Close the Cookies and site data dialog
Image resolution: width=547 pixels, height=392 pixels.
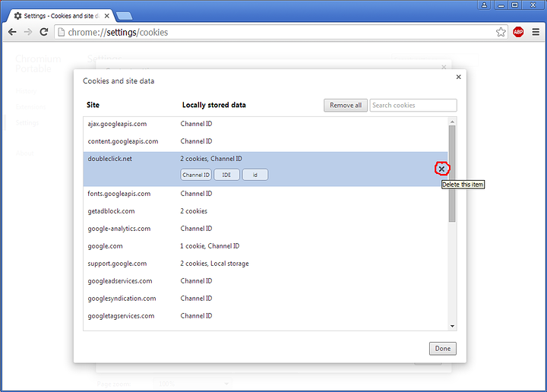pos(458,77)
